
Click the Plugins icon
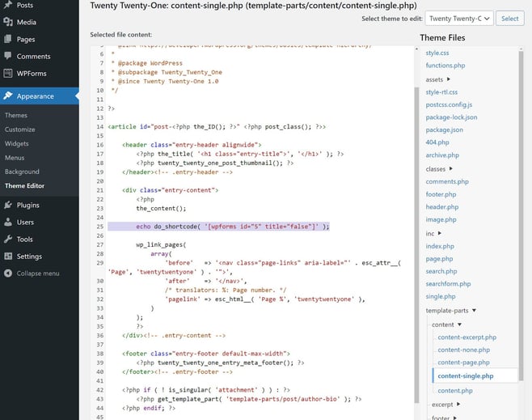[8, 205]
